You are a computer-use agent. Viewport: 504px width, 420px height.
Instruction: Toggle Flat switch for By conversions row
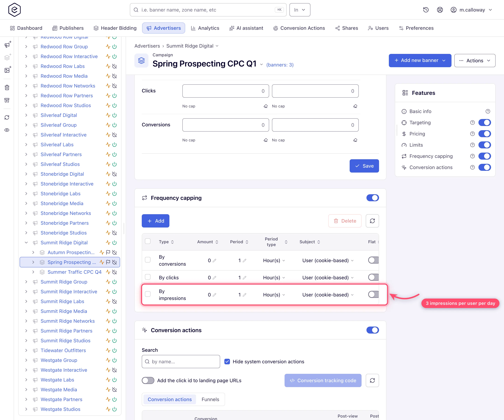coord(373,260)
